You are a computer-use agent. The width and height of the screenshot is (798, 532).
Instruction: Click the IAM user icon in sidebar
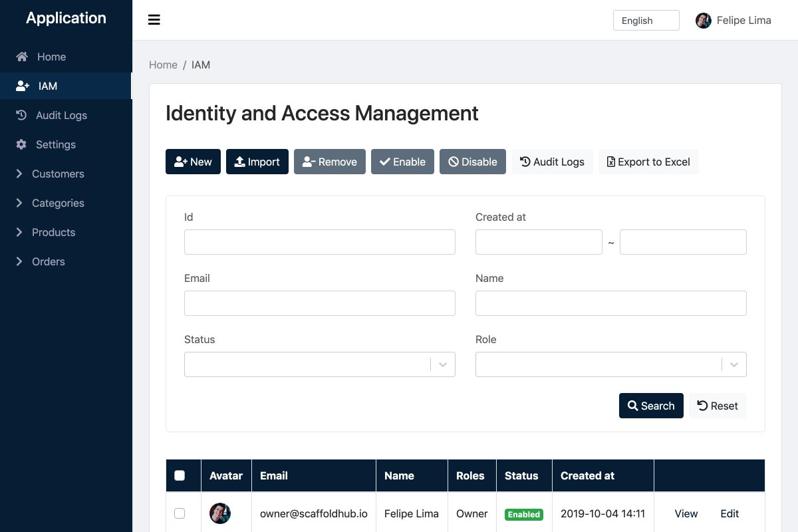pos(23,85)
